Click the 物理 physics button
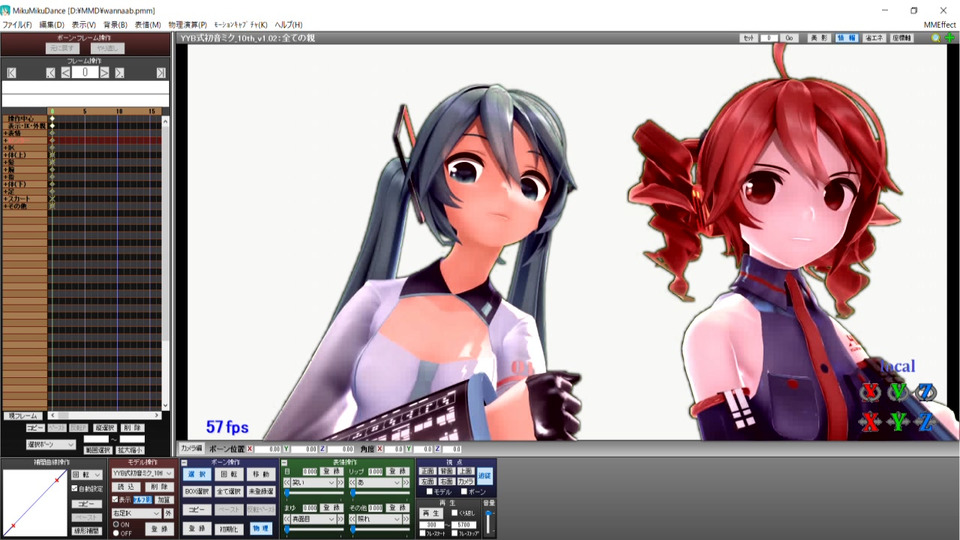960x540 pixels. pos(261,528)
